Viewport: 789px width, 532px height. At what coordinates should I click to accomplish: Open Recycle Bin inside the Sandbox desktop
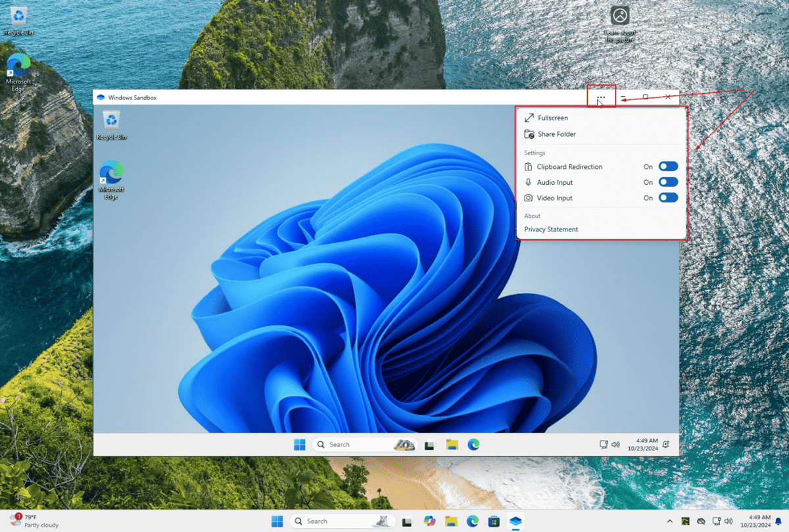112,122
